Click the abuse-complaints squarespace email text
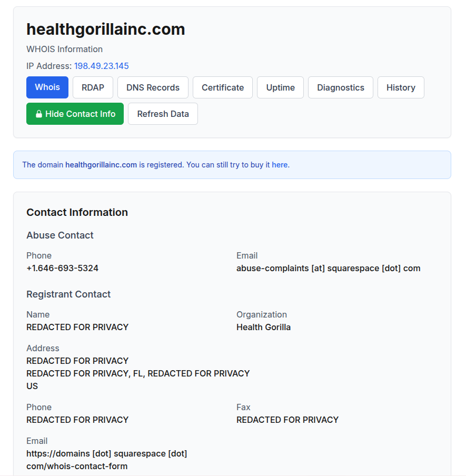The height and width of the screenshot is (476, 466). coord(329,269)
